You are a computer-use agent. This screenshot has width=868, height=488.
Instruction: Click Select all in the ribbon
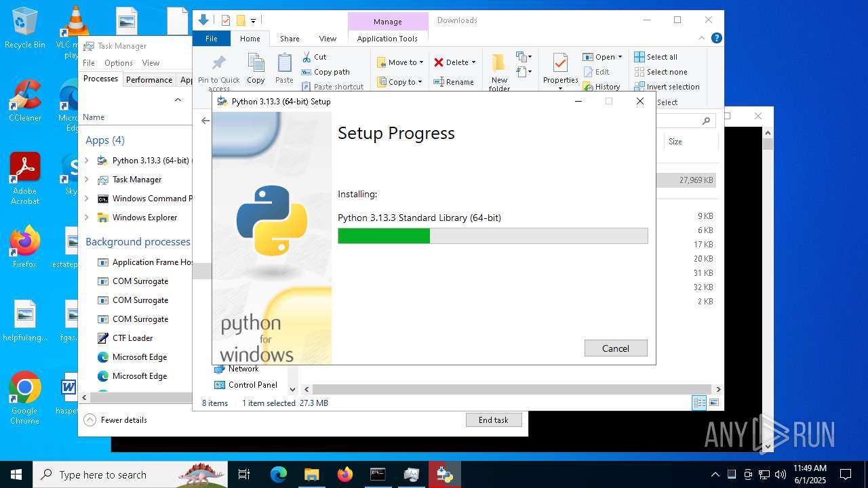[x=656, y=57]
